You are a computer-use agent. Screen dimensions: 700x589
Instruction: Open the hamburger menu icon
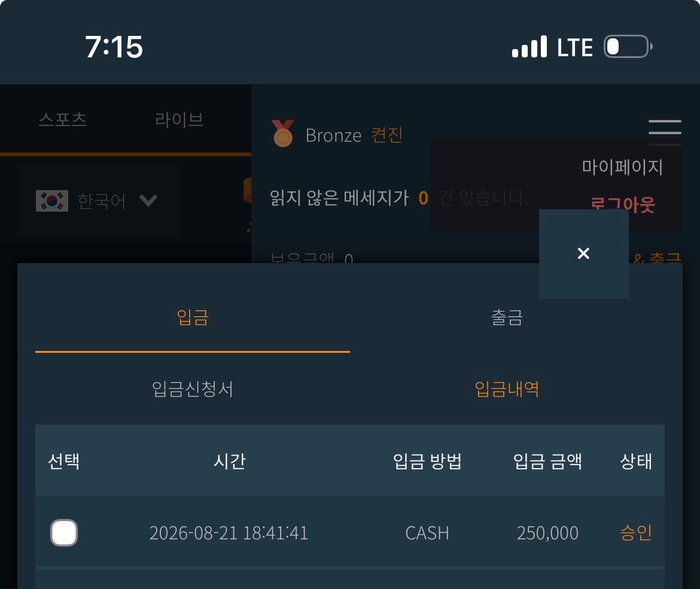(x=665, y=127)
